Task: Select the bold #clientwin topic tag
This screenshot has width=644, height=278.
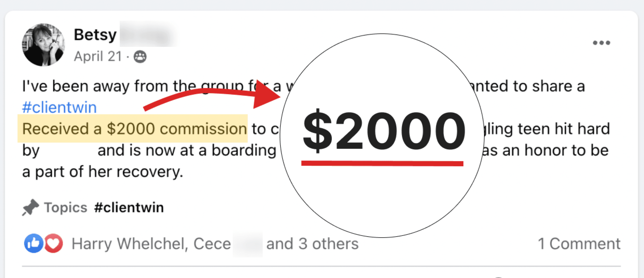Action: pos(129,207)
